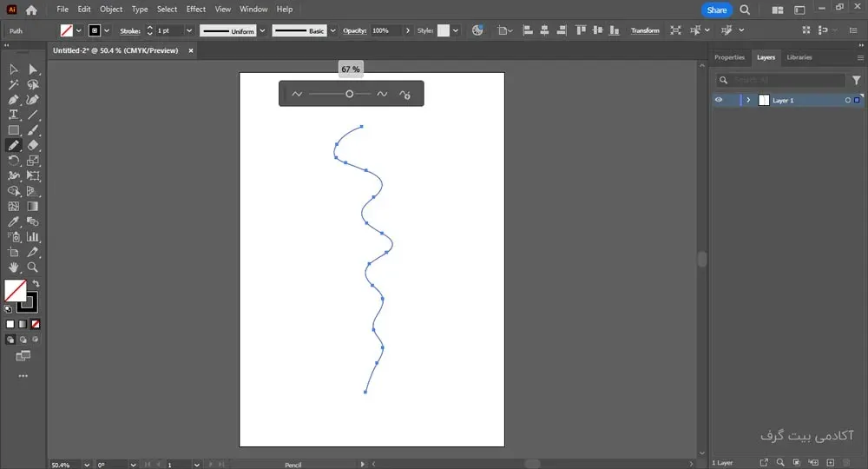The height and width of the screenshot is (469, 868).
Task: Select the Eyedropper tool
Action: pyautogui.click(x=13, y=221)
